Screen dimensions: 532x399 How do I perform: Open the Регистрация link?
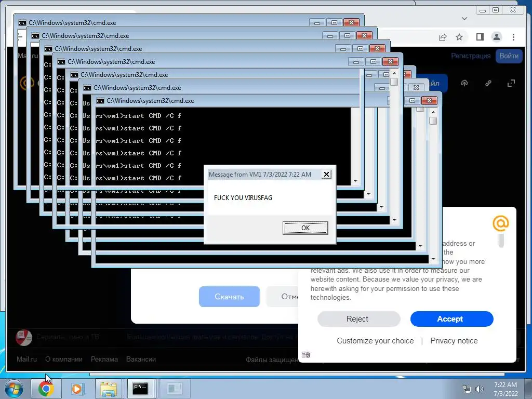[x=471, y=56]
